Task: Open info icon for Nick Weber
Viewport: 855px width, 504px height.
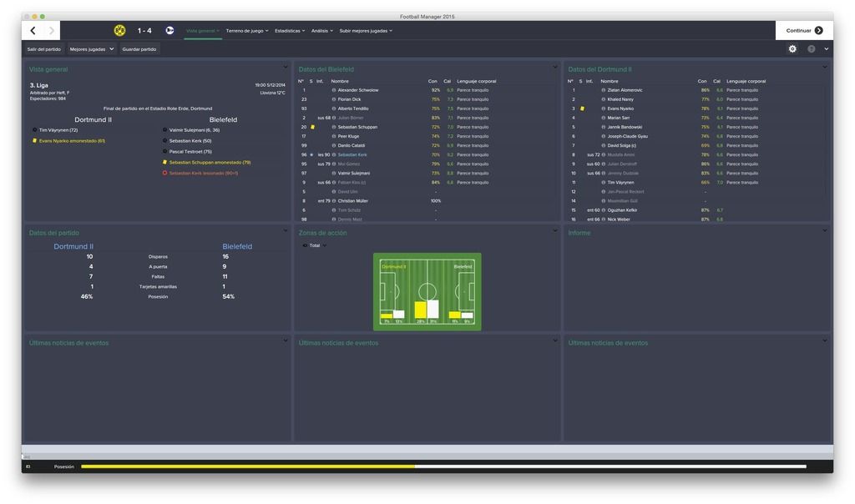Action: pyautogui.click(x=604, y=219)
